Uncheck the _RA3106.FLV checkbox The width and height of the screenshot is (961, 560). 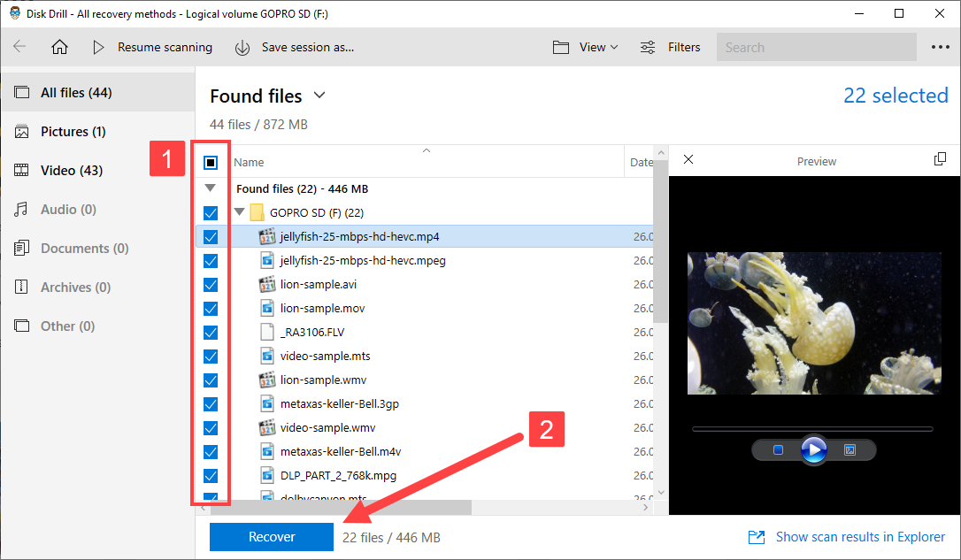211,332
